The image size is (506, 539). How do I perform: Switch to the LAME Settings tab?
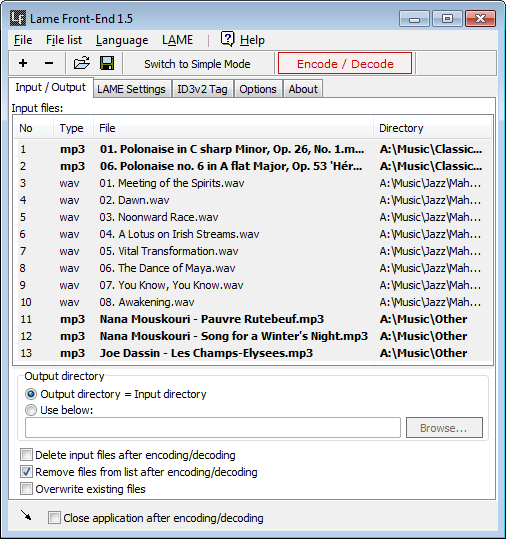point(131,89)
